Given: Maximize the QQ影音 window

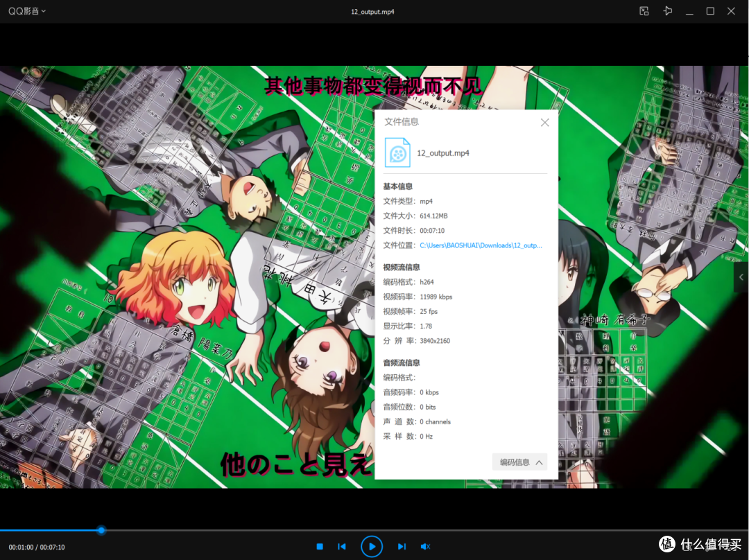Looking at the screenshot, I should click(x=710, y=11).
